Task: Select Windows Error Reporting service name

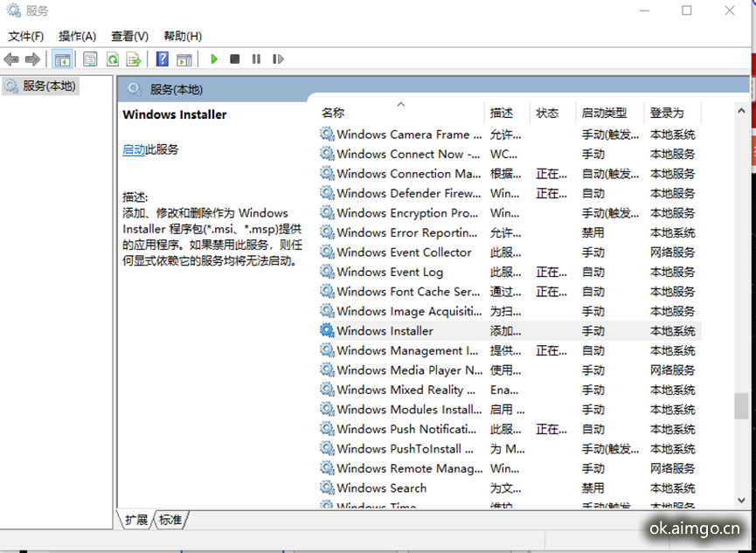Action: click(407, 232)
